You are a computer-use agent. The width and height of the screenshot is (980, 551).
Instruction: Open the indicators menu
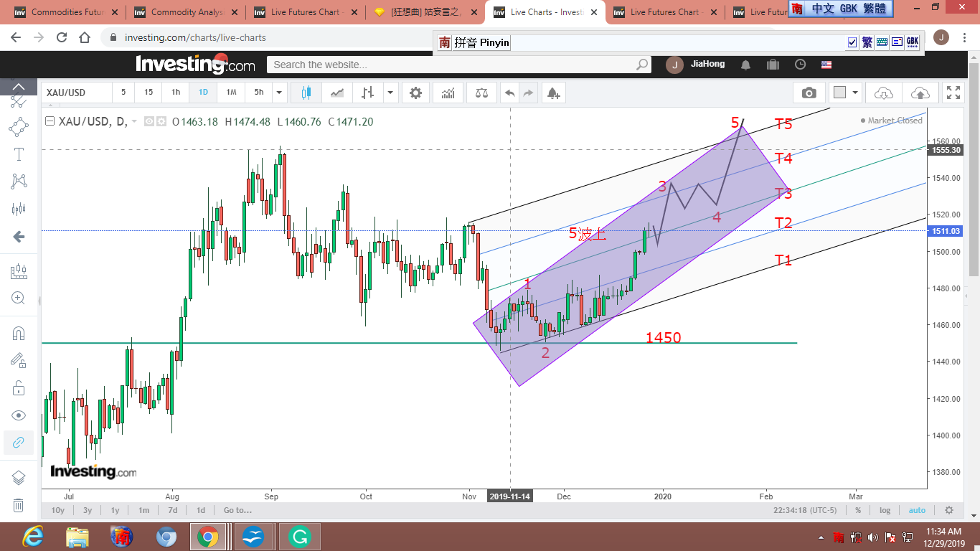click(x=448, y=93)
